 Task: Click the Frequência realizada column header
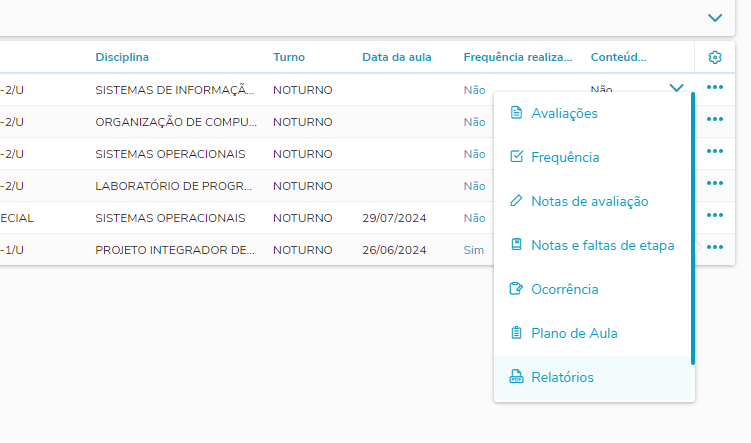pos(518,57)
